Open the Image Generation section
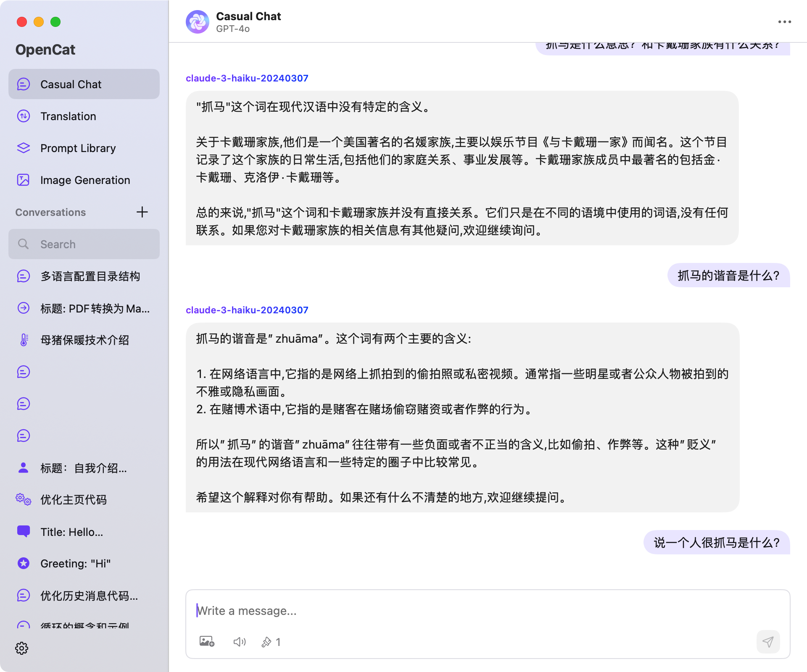Viewport: 807px width, 672px height. tap(84, 180)
